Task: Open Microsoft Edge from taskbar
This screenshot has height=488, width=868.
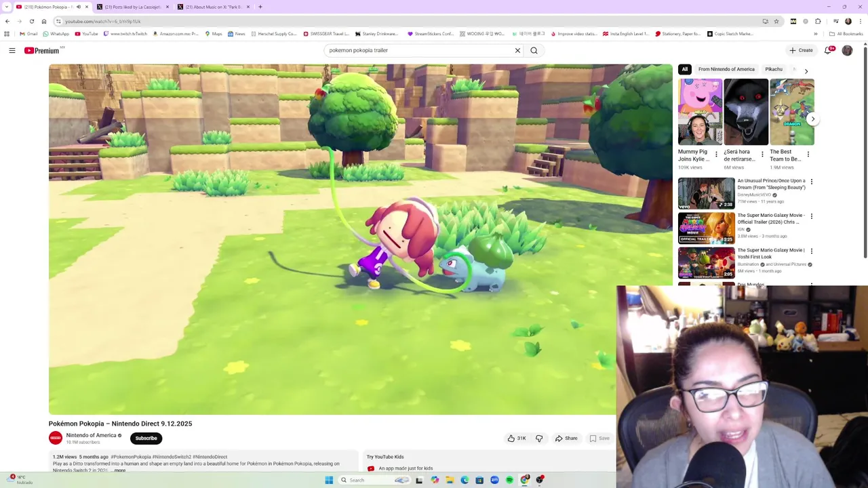Action: (x=465, y=480)
